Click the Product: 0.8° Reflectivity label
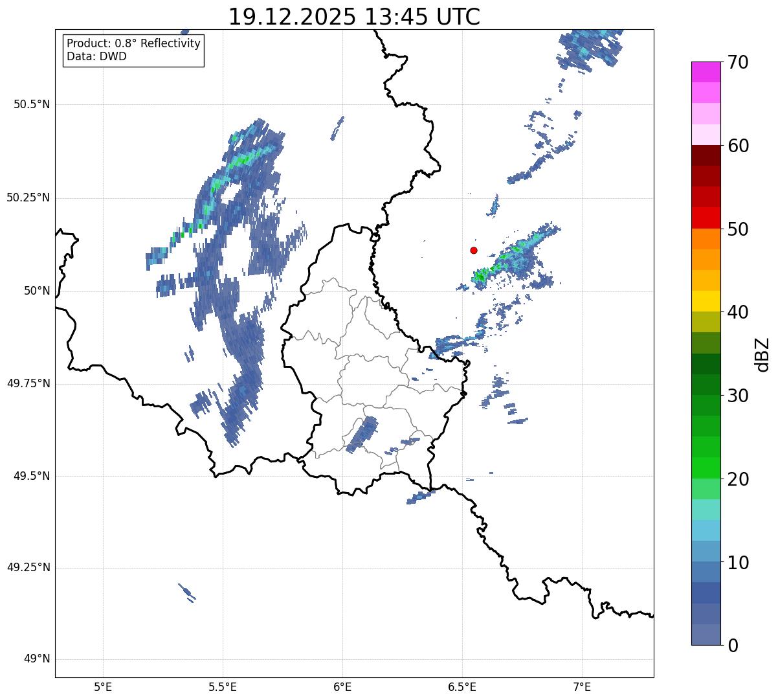The image size is (778, 700). (x=134, y=43)
